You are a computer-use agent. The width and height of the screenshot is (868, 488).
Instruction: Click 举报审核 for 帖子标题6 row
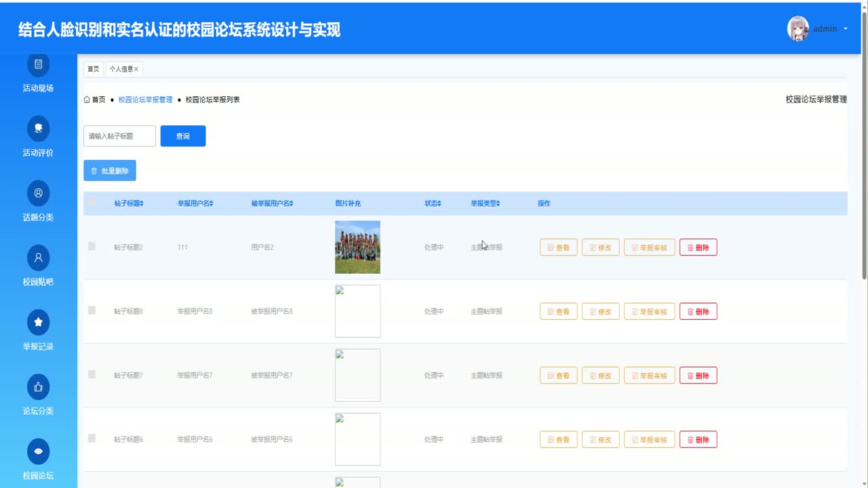650,439
